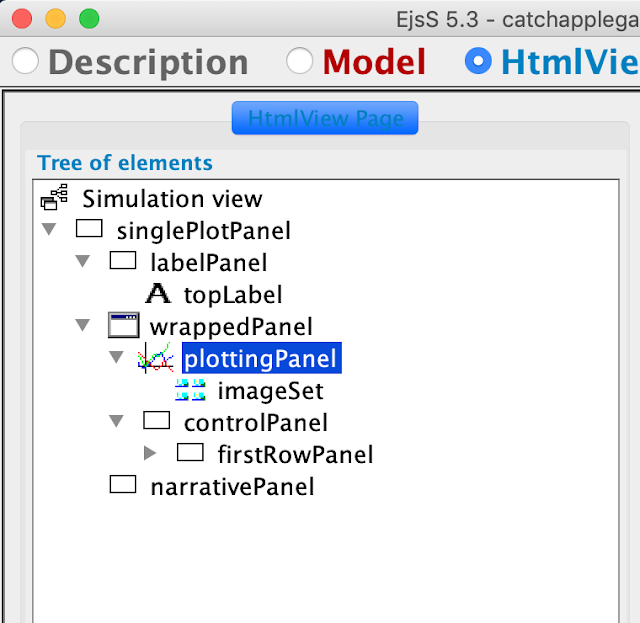Select the Description radio button
This screenshot has width=640, height=623.
pyautogui.click(x=26, y=62)
